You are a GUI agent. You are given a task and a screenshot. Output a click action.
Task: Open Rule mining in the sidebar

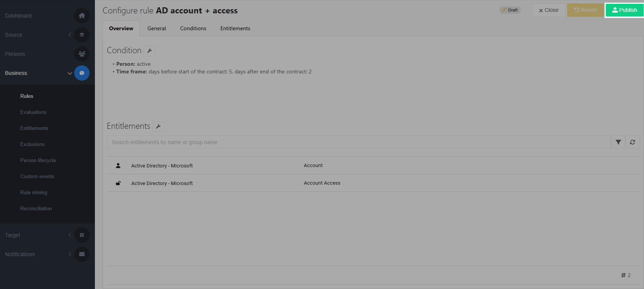34,192
